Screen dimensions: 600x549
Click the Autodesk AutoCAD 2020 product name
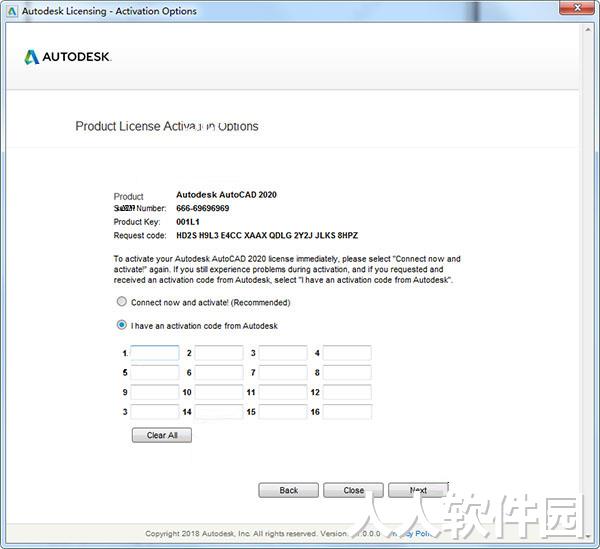(x=227, y=195)
